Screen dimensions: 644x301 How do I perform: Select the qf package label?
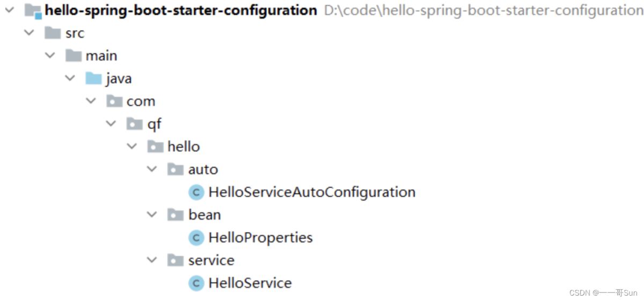point(155,124)
